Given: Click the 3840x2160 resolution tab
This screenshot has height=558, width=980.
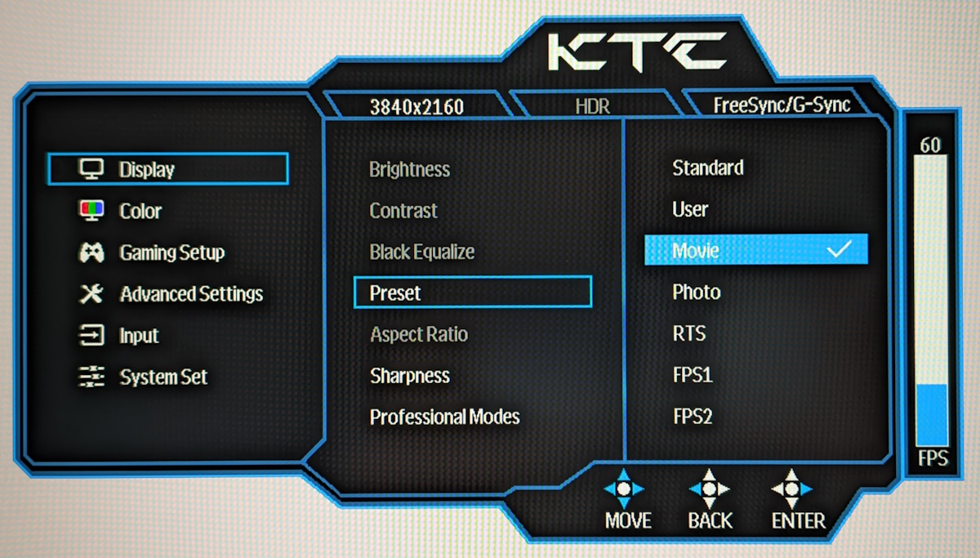Looking at the screenshot, I should click(x=416, y=107).
